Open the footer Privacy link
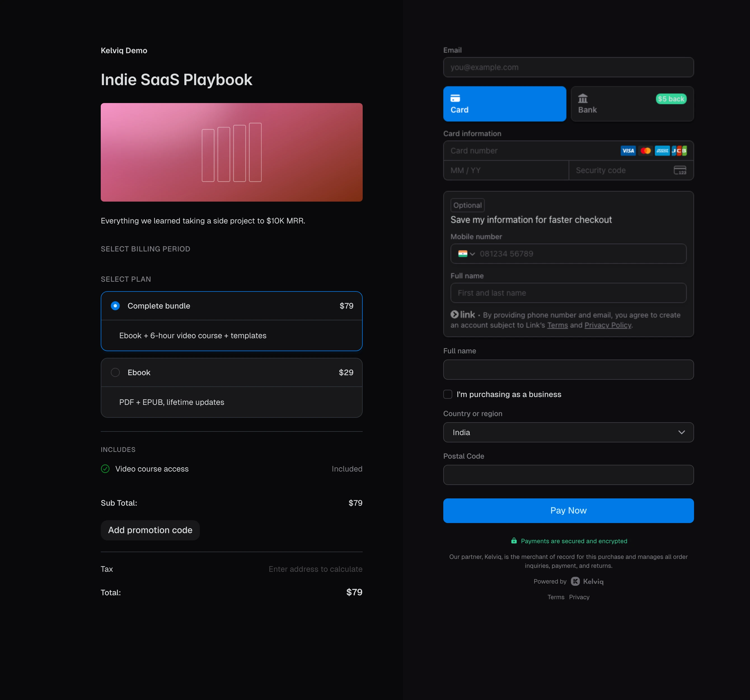Viewport: 750px width, 700px height. [579, 597]
